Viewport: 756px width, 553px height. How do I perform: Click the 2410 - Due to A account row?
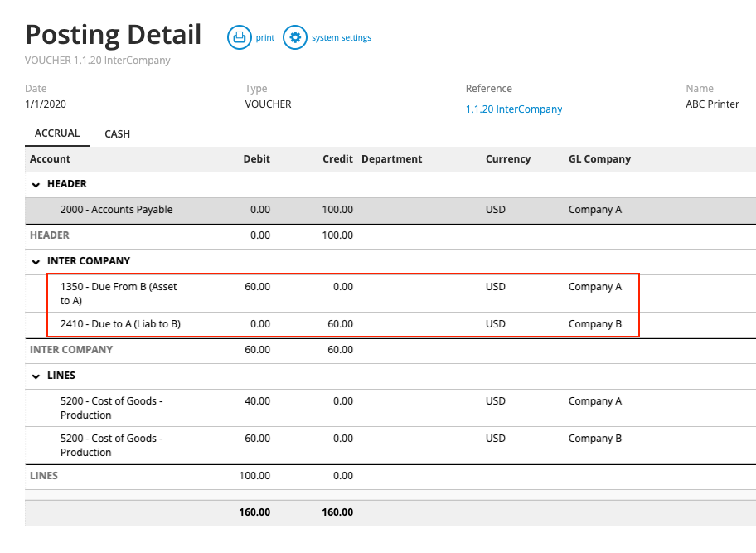tap(120, 324)
